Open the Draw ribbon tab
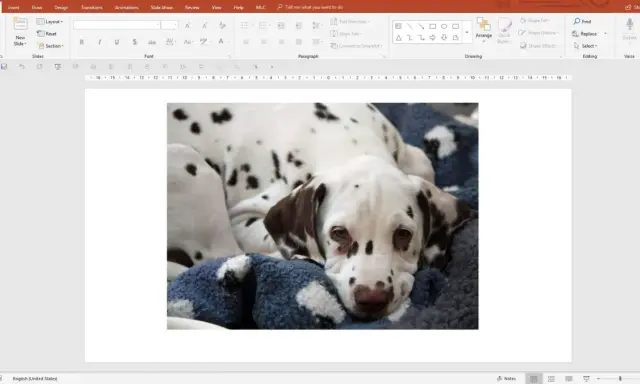 (x=37, y=7)
